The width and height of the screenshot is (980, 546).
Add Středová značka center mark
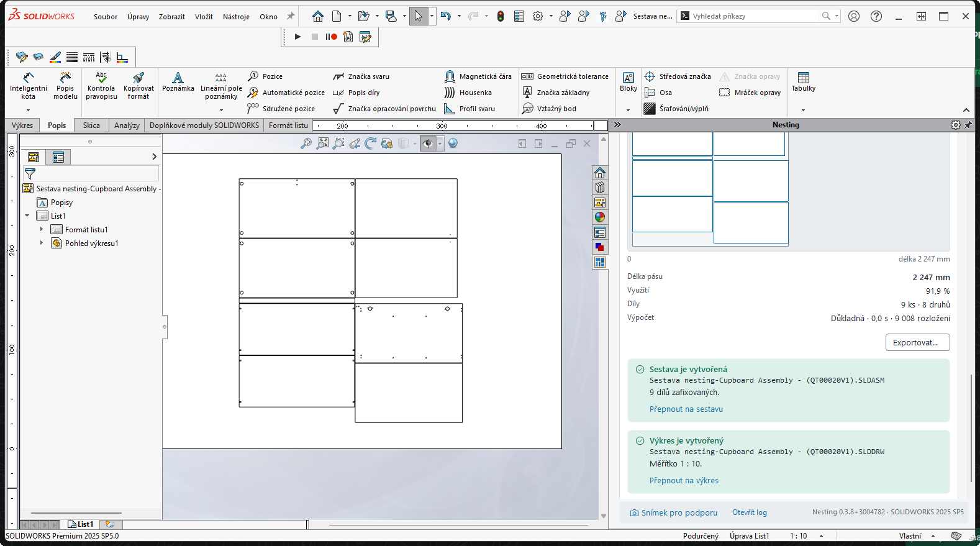tap(678, 76)
